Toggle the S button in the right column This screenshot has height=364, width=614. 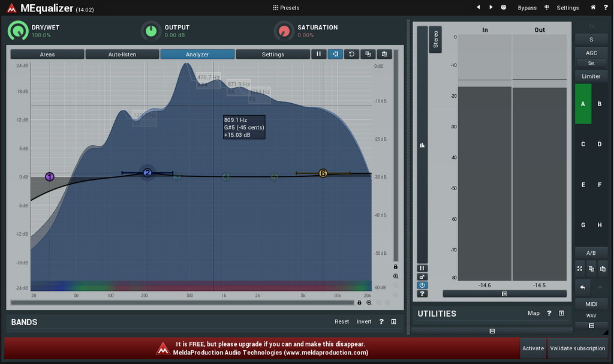(591, 39)
